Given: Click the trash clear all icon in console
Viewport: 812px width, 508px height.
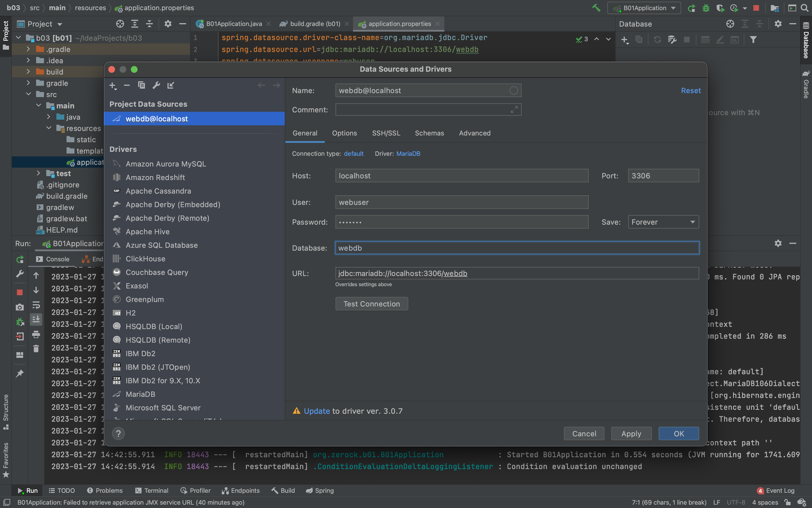Looking at the screenshot, I should pos(36,349).
